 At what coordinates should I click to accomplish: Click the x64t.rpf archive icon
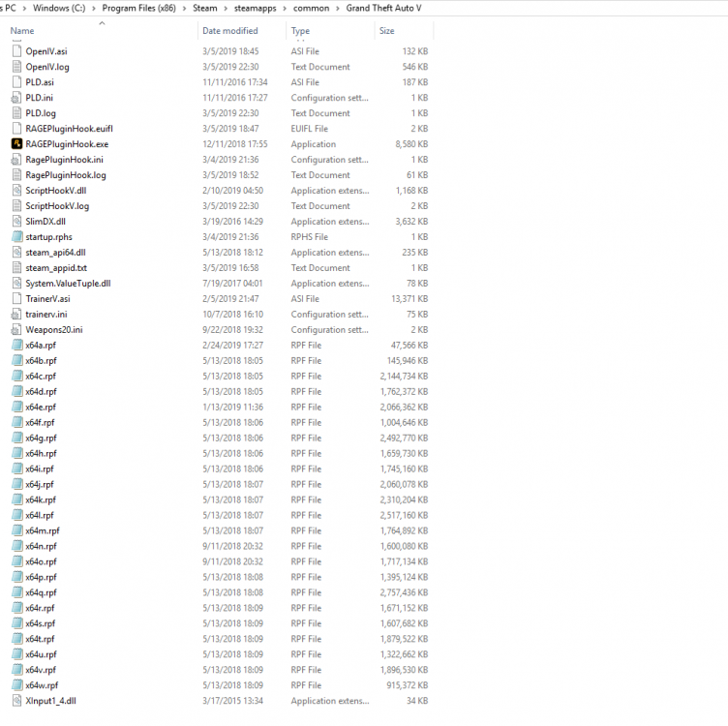[16, 639]
